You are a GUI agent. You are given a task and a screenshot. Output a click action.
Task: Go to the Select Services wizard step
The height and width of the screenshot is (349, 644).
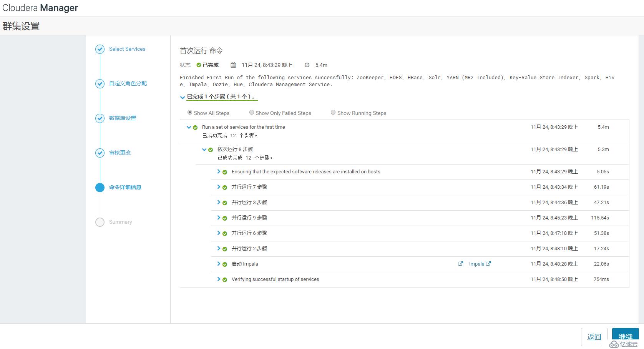click(127, 49)
